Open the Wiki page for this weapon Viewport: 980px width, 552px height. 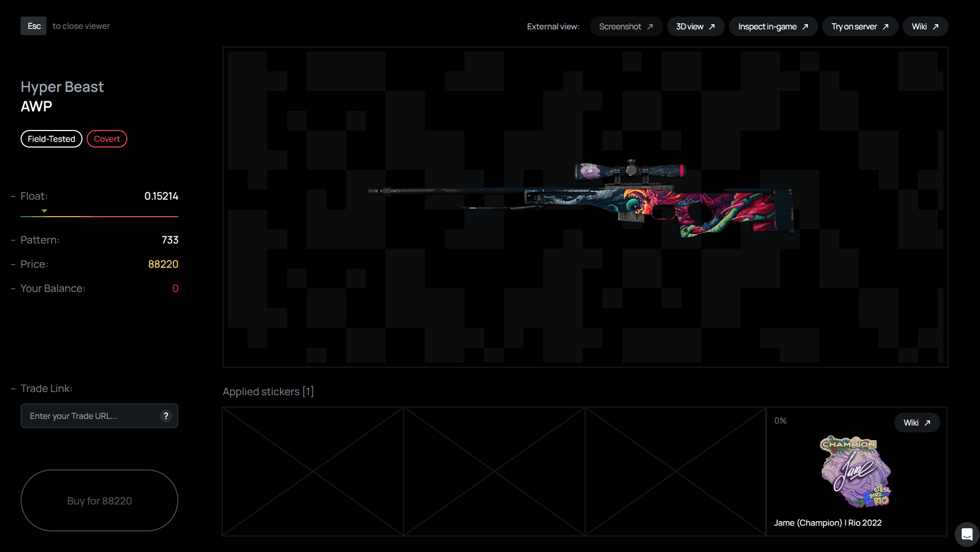pos(924,26)
